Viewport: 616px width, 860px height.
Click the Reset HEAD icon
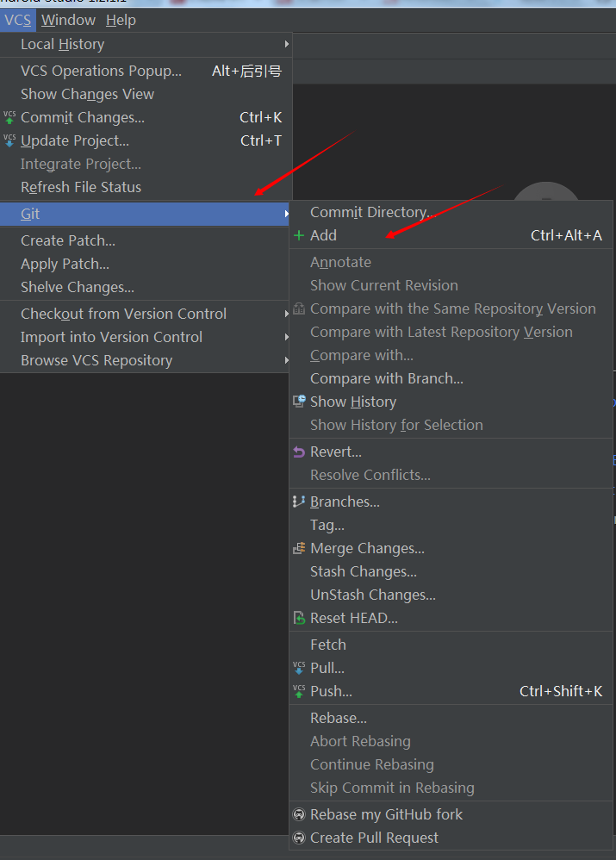[x=299, y=618]
